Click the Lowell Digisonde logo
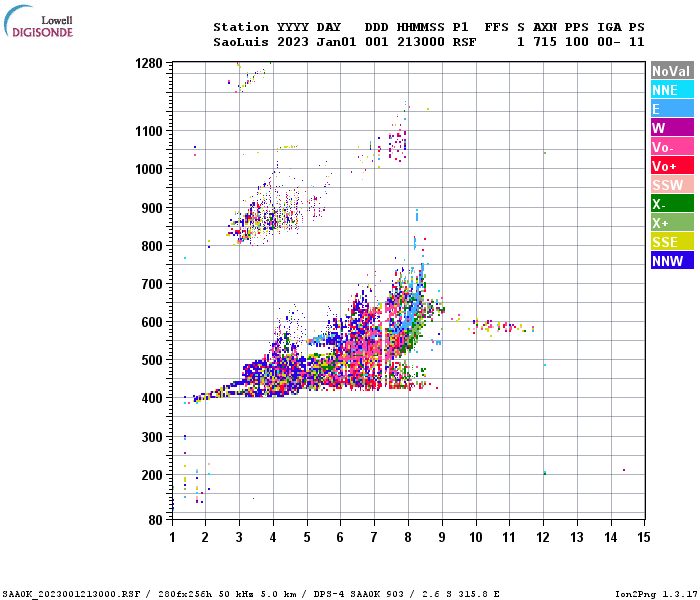Screen dimensions: 700x600 click(x=38, y=22)
